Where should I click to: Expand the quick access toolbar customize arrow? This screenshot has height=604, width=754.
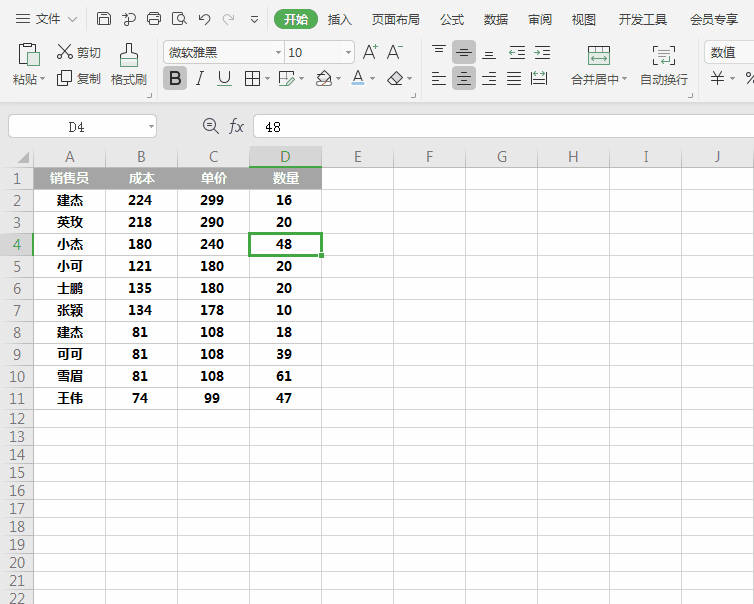point(254,20)
